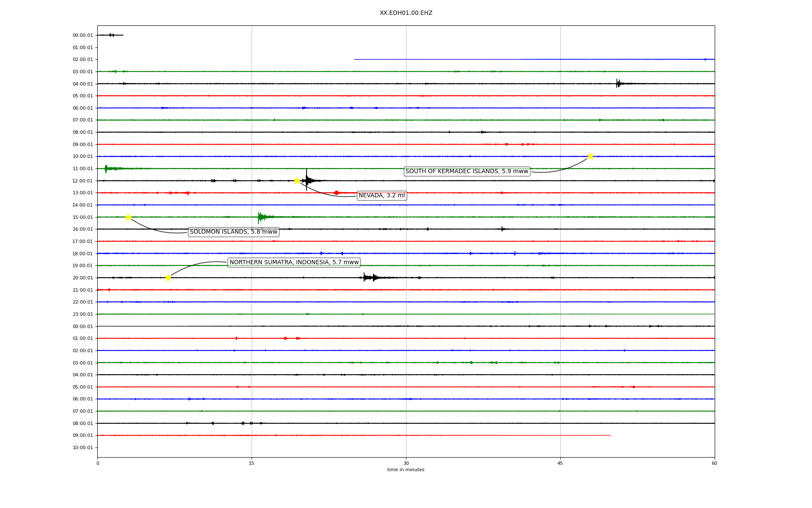This screenshot has width=812, height=508.
Task: Click the yellow star on the 15:00:01 trace
Action: click(128, 217)
